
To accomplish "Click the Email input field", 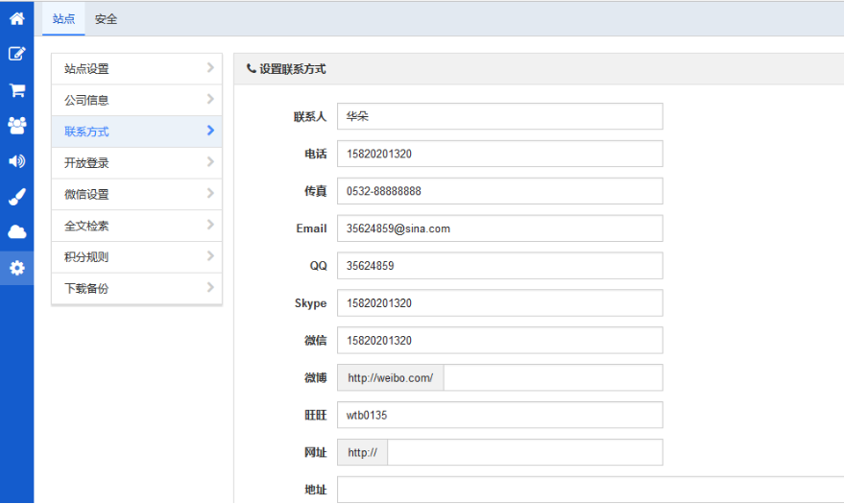I will [500, 228].
